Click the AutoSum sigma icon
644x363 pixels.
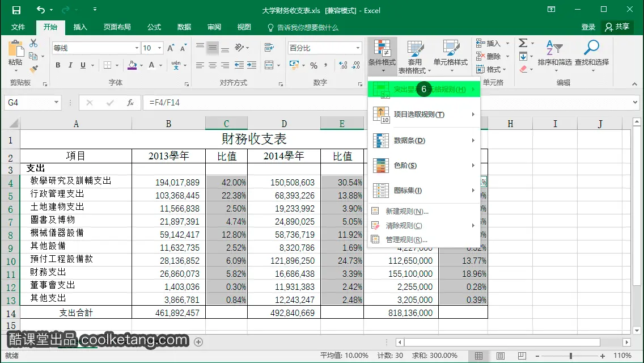point(523,43)
